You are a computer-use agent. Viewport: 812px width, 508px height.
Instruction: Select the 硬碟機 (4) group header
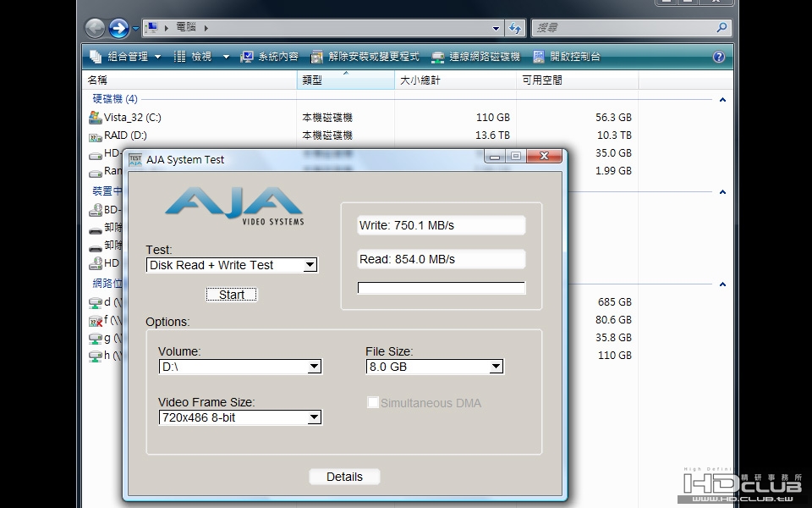pyautogui.click(x=115, y=99)
